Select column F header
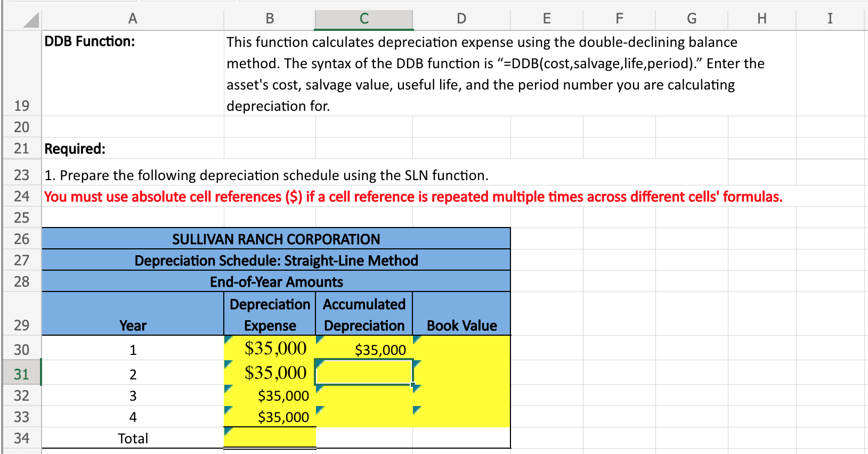The height and width of the screenshot is (454, 868). (x=619, y=19)
